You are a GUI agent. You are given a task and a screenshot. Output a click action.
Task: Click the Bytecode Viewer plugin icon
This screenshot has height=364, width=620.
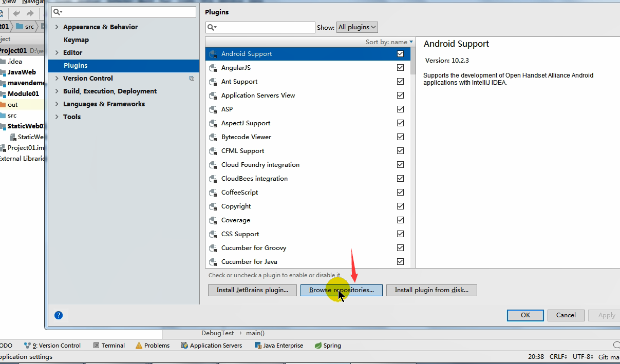click(213, 137)
